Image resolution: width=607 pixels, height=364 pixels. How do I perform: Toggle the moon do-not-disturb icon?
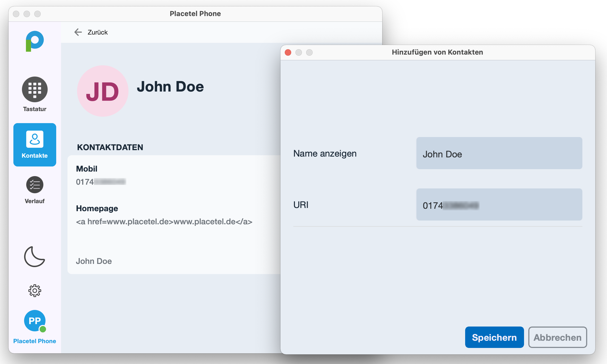[34, 257]
